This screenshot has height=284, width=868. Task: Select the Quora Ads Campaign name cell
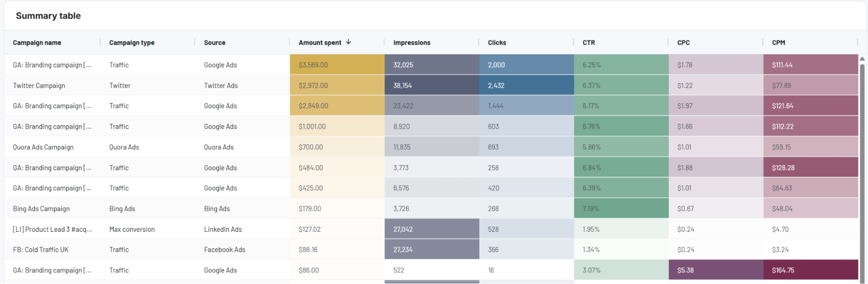53,147
